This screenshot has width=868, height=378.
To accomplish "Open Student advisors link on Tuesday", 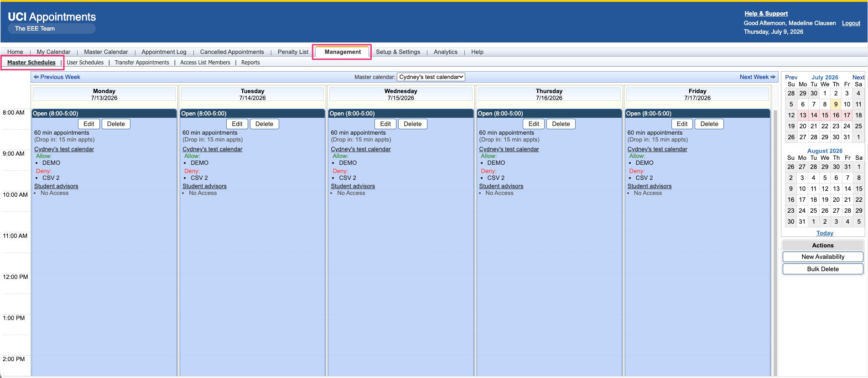I will click(204, 186).
